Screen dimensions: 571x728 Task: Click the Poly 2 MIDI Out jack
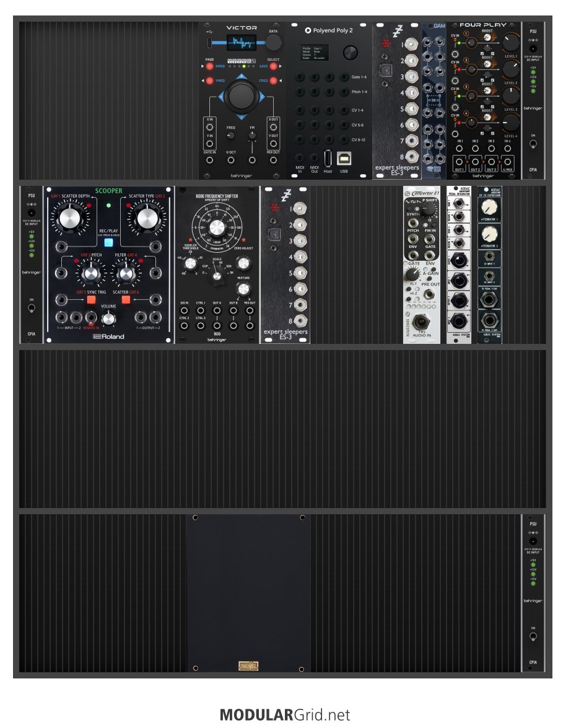pos(315,158)
